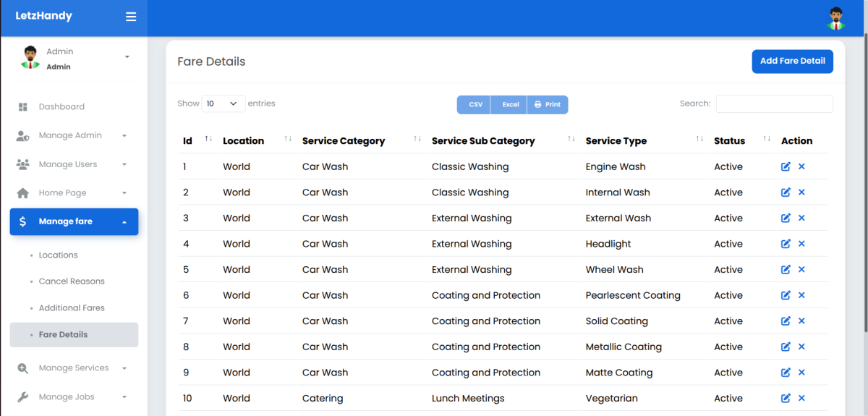The height and width of the screenshot is (416, 868).
Task: Click the "Active" status in row 5
Action: coord(728,269)
